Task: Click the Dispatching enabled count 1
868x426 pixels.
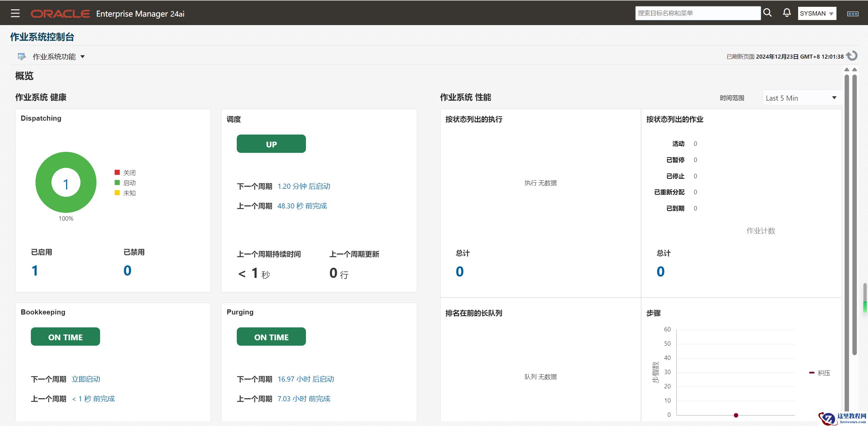Action: pyautogui.click(x=35, y=270)
